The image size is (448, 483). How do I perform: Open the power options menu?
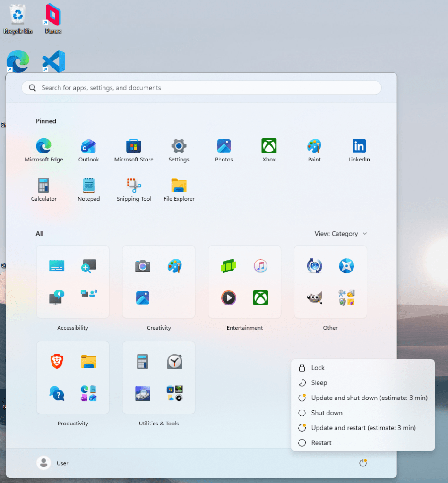click(362, 463)
